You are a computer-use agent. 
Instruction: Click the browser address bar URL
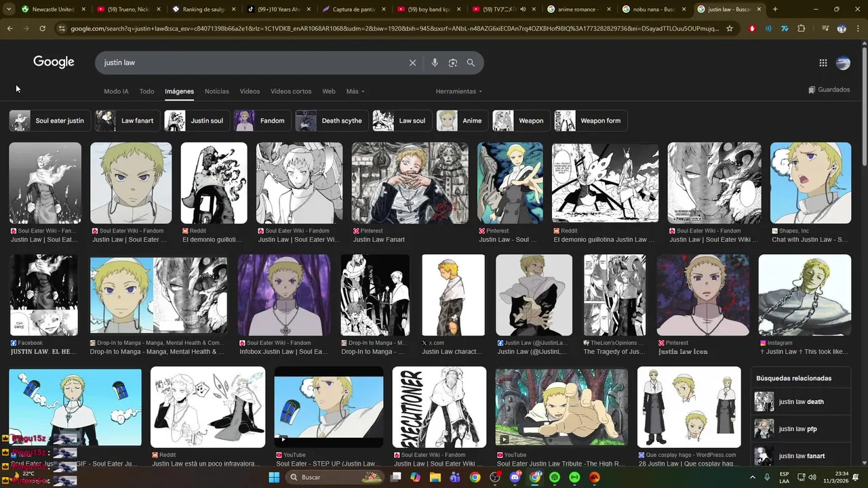pyautogui.click(x=393, y=28)
